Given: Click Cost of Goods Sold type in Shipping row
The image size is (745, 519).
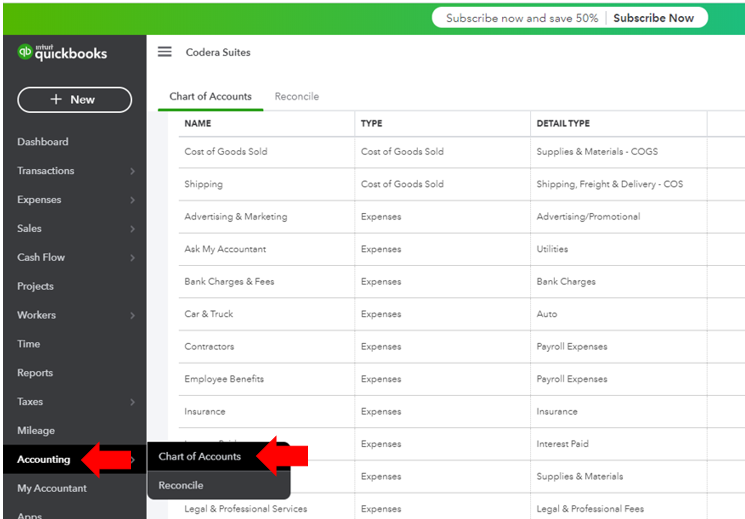Looking at the screenshot, I should [x=402, y=184].
